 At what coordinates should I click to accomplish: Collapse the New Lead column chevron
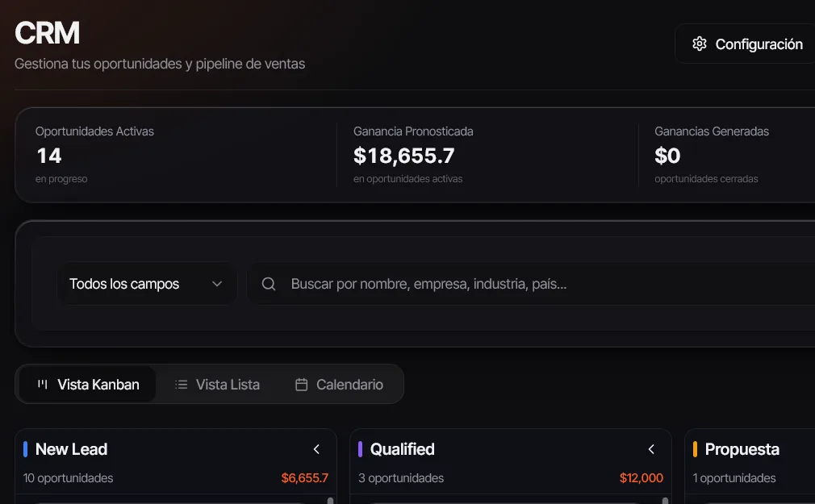tap(316, 449)
